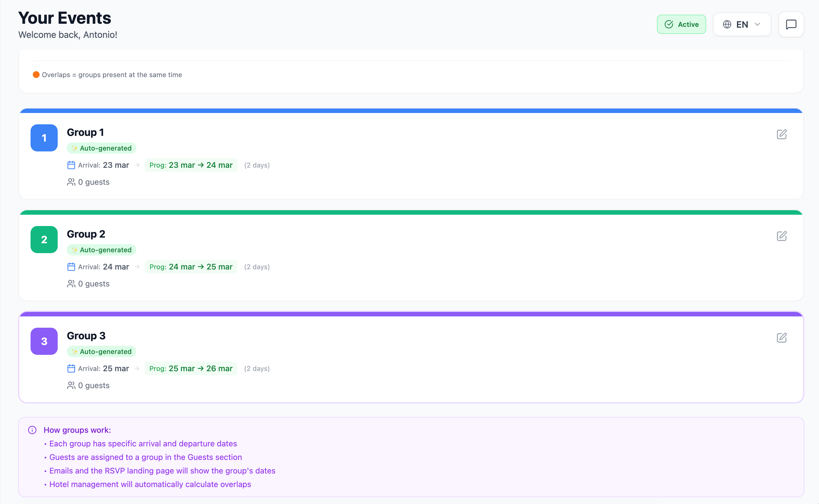The image size is (819, 504).
Task: Toggle the Active status badge
Action: tap(681, 24)
